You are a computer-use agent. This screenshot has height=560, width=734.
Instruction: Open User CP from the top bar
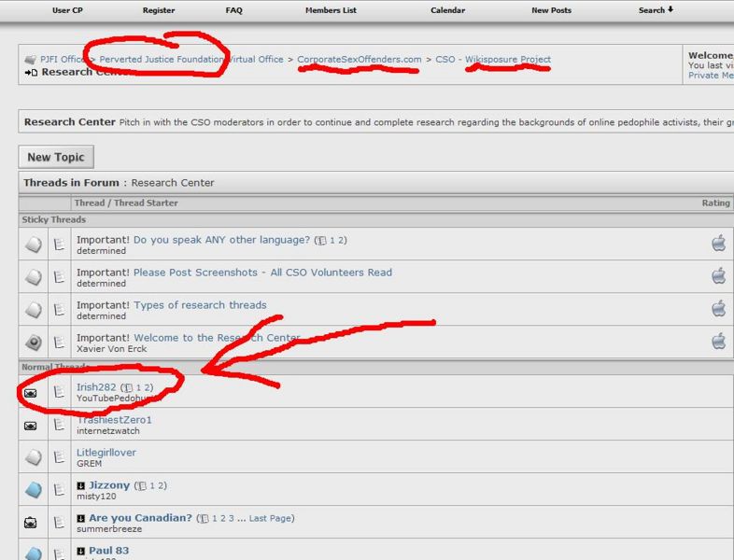tap(65, 10)
